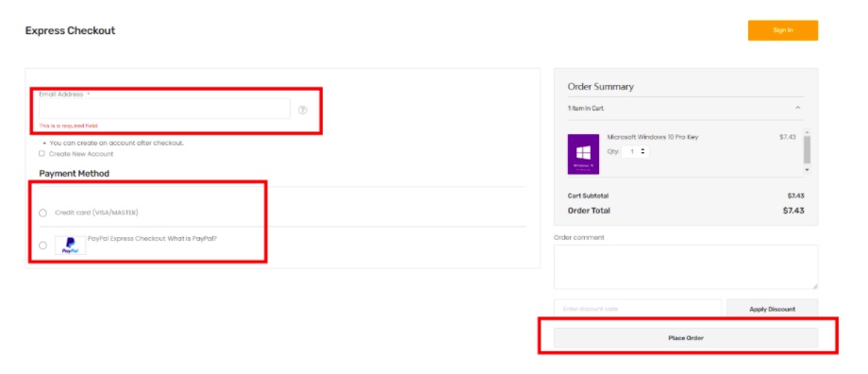Focus the Email Address input field
Image resolution: width=868 pixels, height=374 pixels.
(x=164, y=109)
